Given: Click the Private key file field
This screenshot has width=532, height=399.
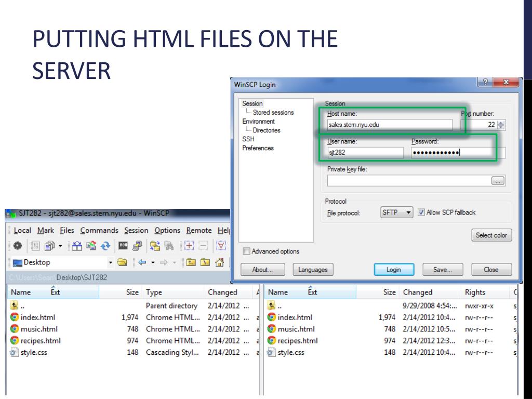Looking at the screenshot, I should [409, 180].
